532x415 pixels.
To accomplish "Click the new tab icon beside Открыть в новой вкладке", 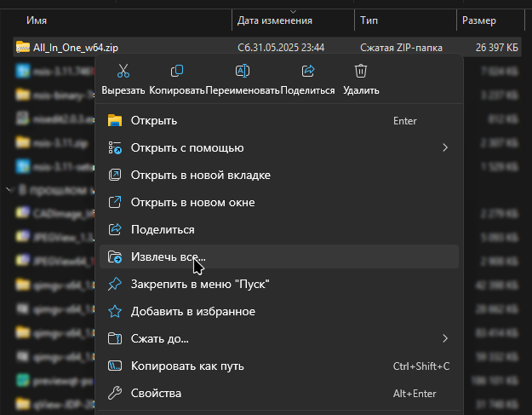I will (115, 175).
